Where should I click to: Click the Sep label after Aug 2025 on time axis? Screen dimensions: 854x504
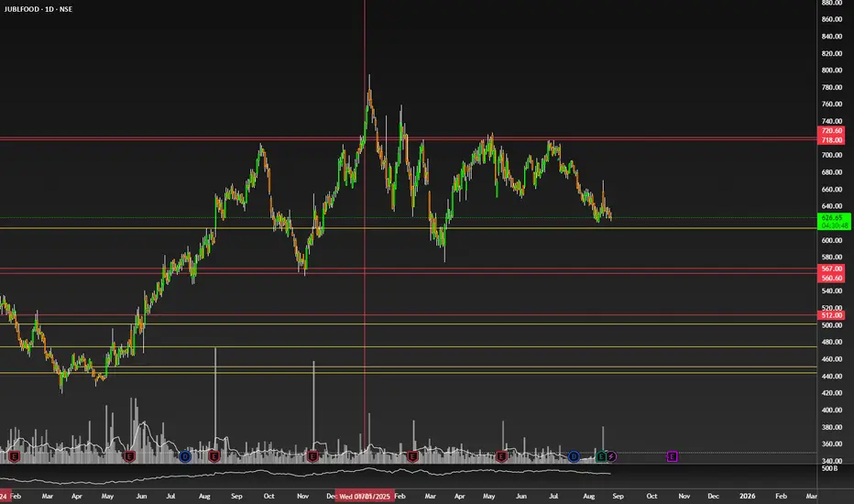tap(618, 497)
